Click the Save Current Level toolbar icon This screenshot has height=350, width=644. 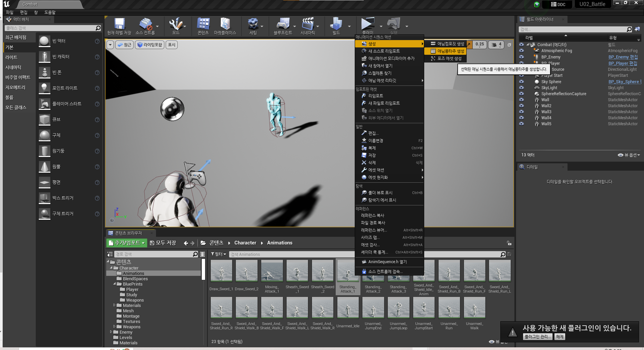tap(119, 24)
